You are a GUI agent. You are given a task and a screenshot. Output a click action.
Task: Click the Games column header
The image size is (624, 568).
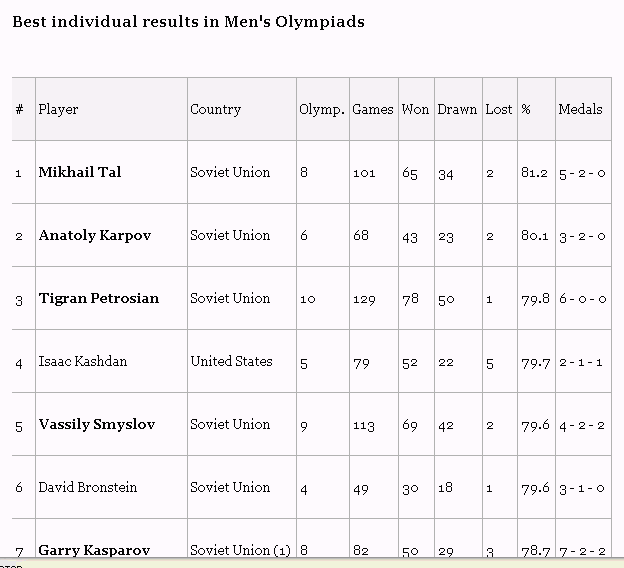[x=372, y=109]
